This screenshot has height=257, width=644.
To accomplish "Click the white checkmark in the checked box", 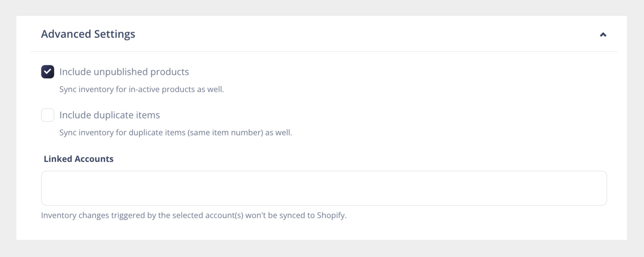I will coord(48,71).
